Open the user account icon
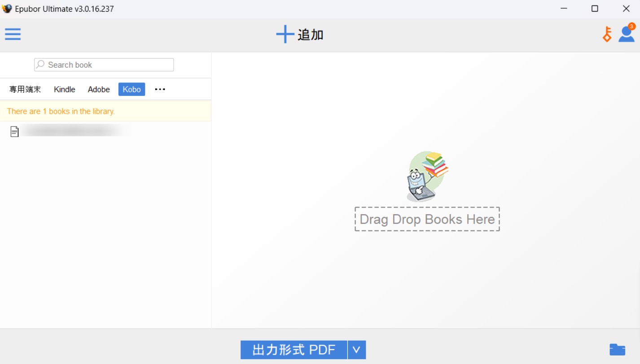The height and width of the screenshot is (364, 640). pyautogui.click(x=627, y=33)
